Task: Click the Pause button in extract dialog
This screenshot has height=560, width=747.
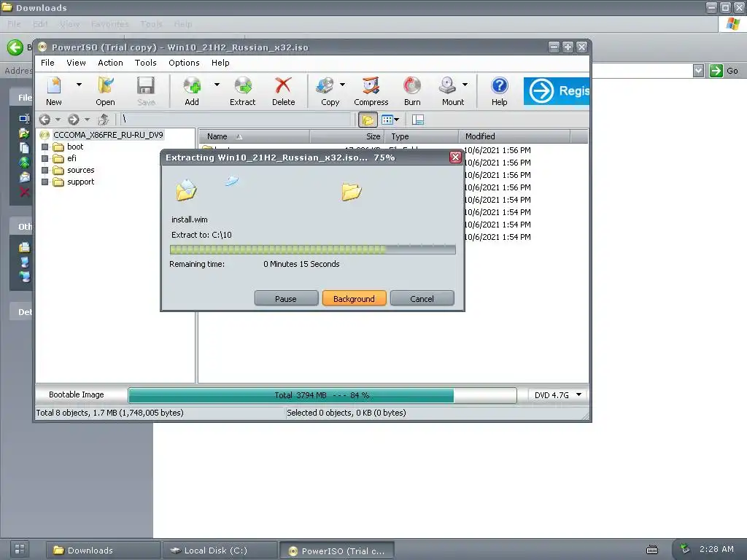Action: click(x=286, y=298)
